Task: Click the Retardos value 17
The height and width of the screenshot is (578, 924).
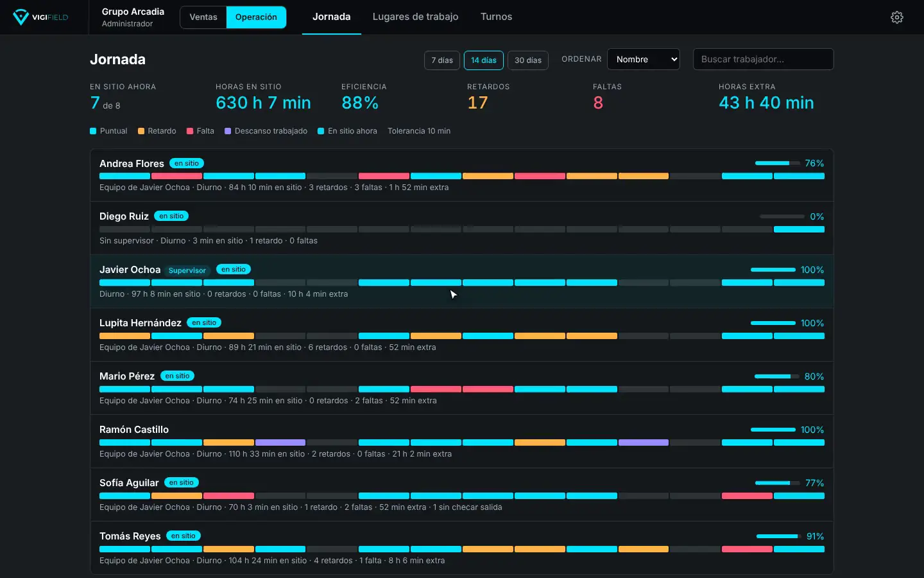Action: click(x=478, y=103)
